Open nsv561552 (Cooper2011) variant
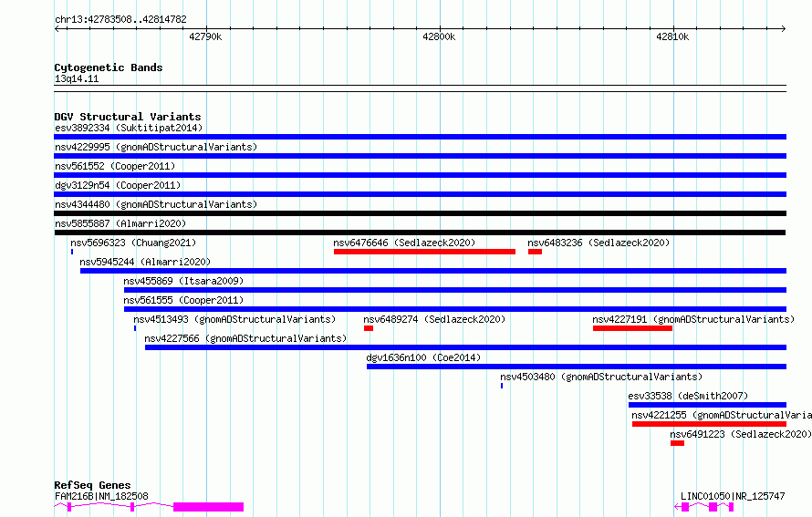Viewport: 812px width, 517px height. [x=115, y=166]
